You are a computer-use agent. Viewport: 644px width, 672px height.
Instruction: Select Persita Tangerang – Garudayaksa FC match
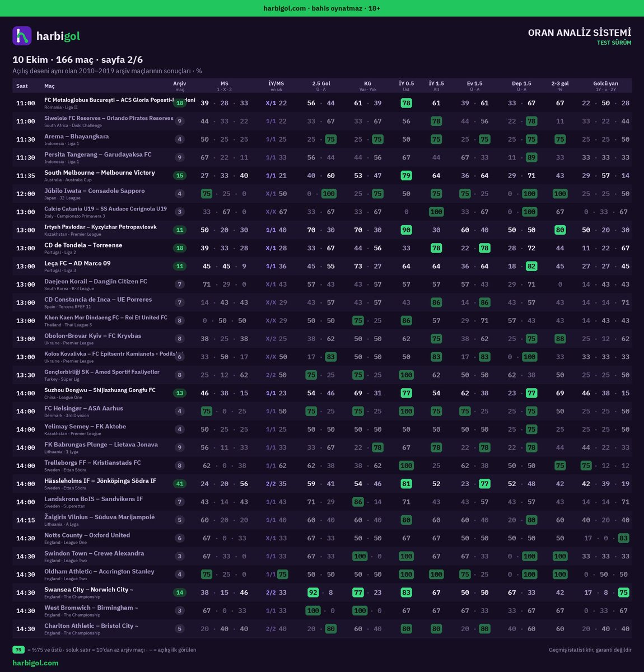322,157
